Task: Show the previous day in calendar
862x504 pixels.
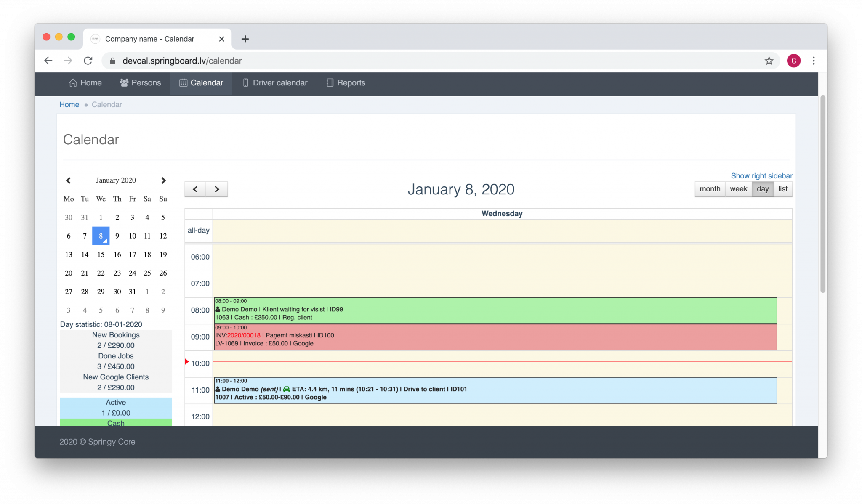Action: [195, 189]
